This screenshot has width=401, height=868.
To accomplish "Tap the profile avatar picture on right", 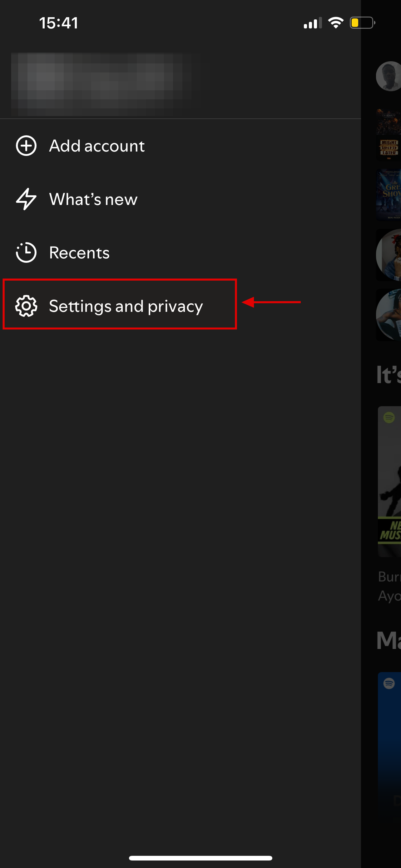I will pos(389,76).
